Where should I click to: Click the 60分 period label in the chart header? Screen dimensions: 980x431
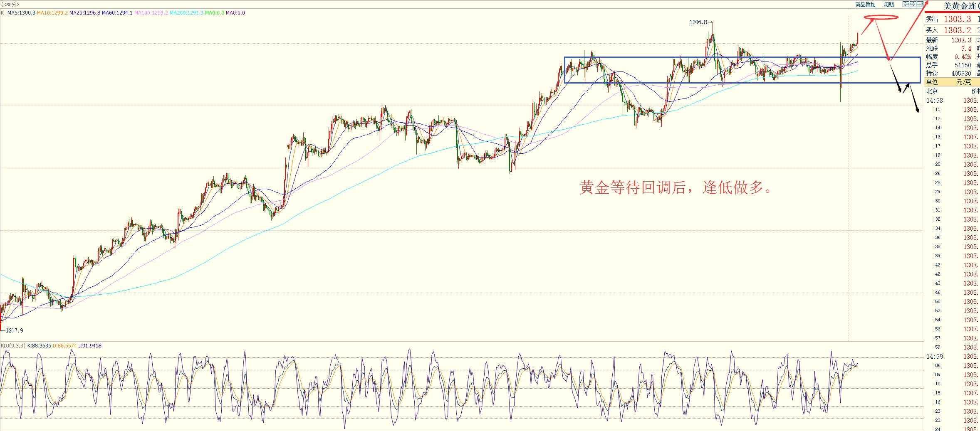pyautogui.click(x=12, y=5)
